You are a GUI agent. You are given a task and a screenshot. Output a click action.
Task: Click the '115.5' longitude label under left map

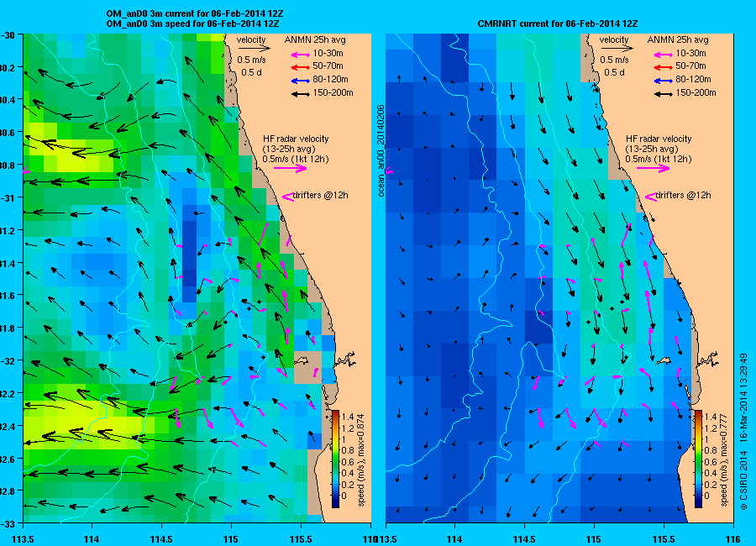click(x=301, y=538)
